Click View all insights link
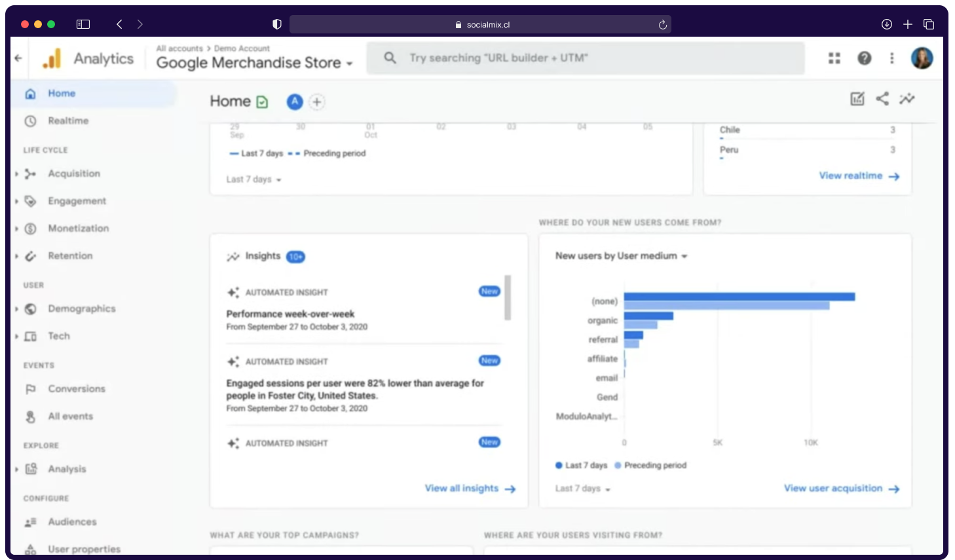 [x=470, y=489]
